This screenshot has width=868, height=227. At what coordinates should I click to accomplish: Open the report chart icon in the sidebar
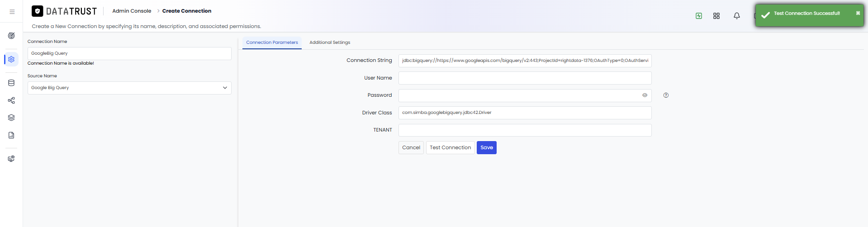[x=11, y=135]
